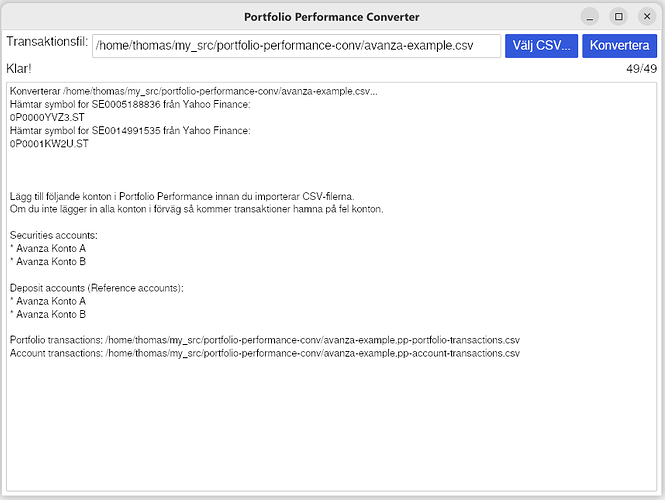665x500 pixels.
Task: Click the Portfolio Performance Converter title bar
Action: tap(331, 17)
